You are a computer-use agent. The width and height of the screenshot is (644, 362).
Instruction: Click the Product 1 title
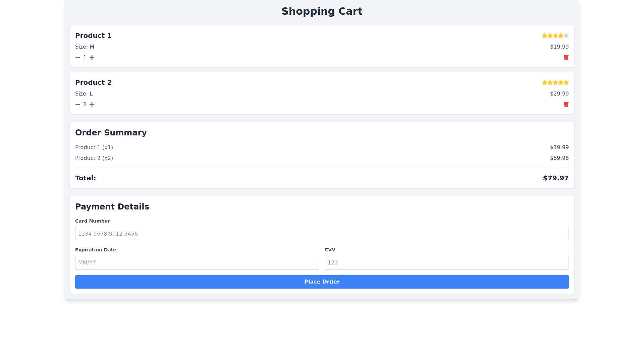click(93, 36)
